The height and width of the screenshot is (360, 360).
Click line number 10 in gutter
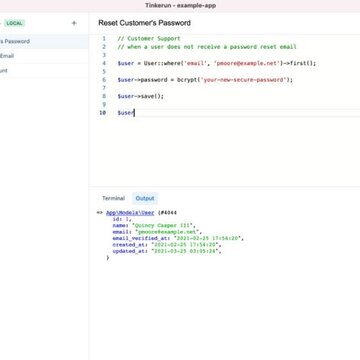(x=102, y=113)
